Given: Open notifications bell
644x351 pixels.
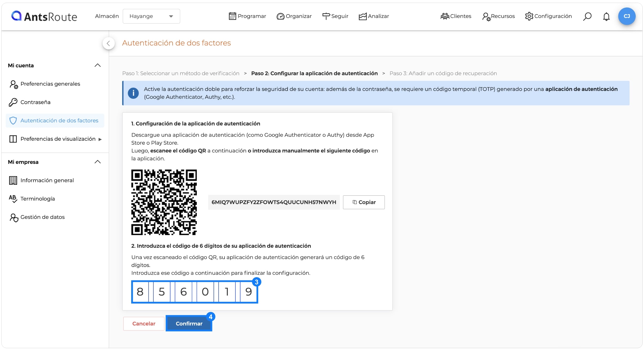Looking at the screenshot, I should click(x=606, y=16).
